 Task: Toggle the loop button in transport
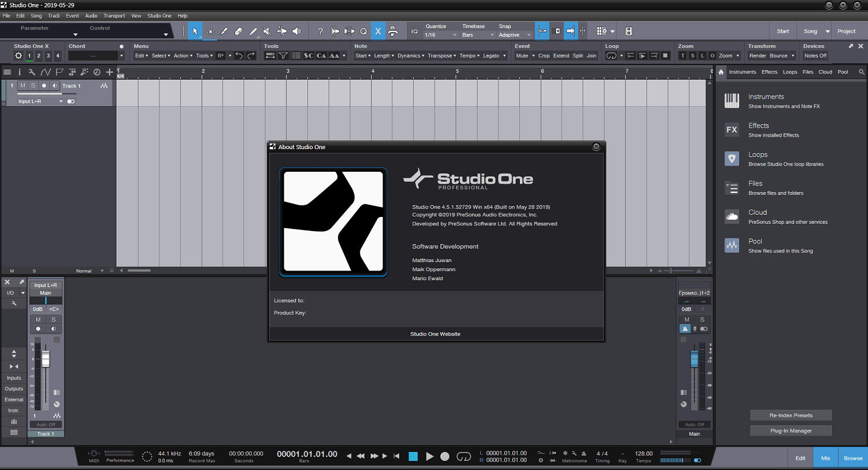coord(463,456)
